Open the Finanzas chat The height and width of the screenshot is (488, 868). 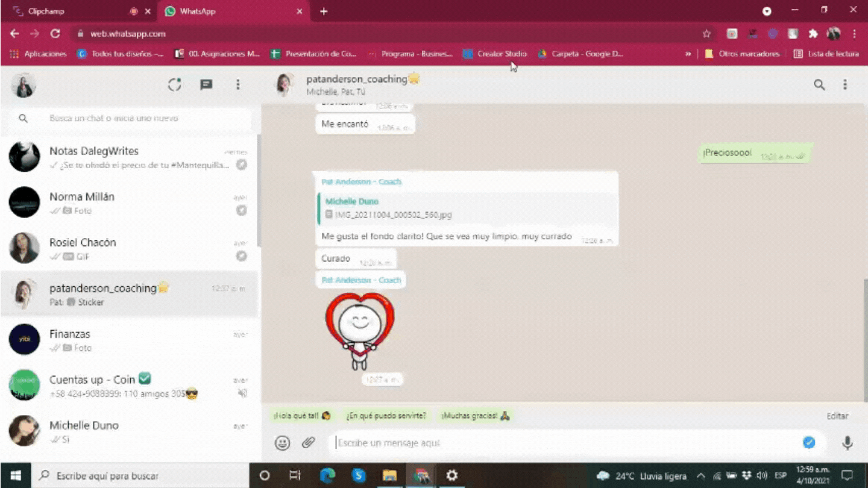coord(130,340)
